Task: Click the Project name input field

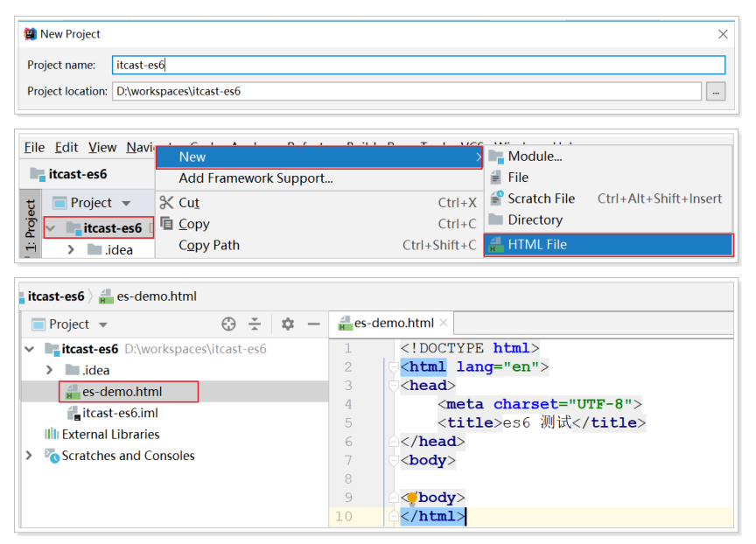Action: coord(418,65)
